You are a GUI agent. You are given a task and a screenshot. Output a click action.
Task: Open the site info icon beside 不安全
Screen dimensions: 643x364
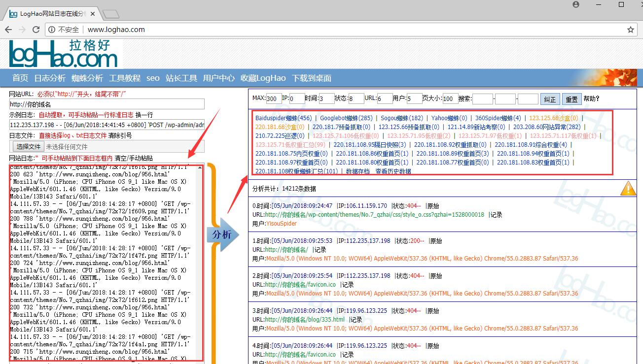click(52, 30)
